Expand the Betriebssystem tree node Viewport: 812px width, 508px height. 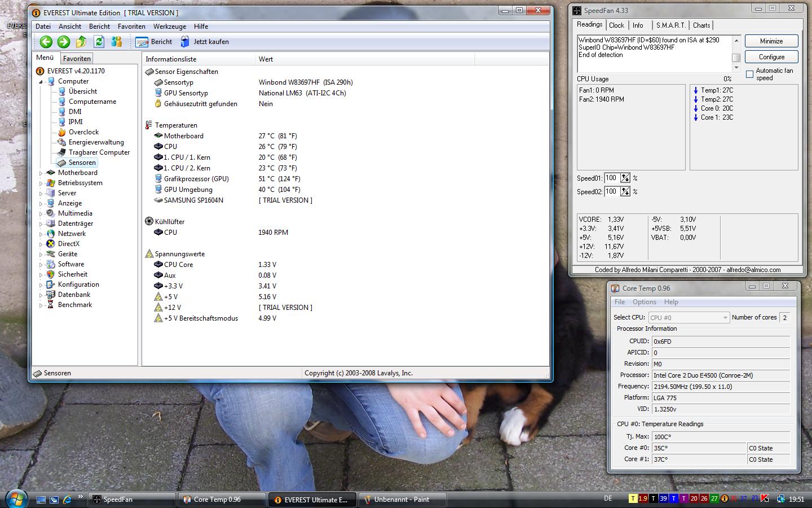(41, 183)
